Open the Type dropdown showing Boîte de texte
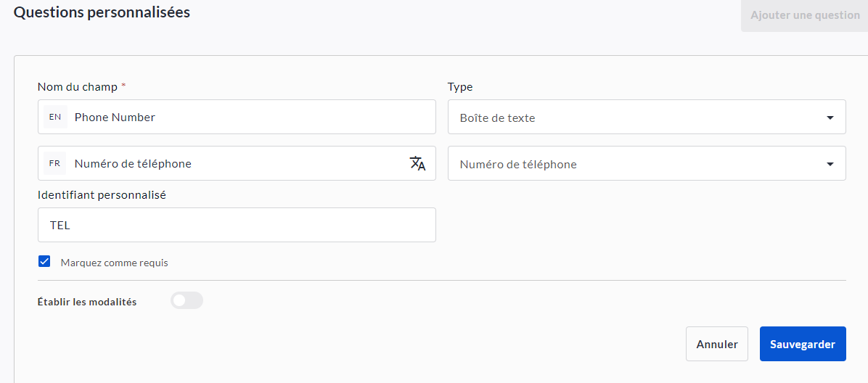The image size is (868, 383). pyautogui.click(x=639, y=118)
